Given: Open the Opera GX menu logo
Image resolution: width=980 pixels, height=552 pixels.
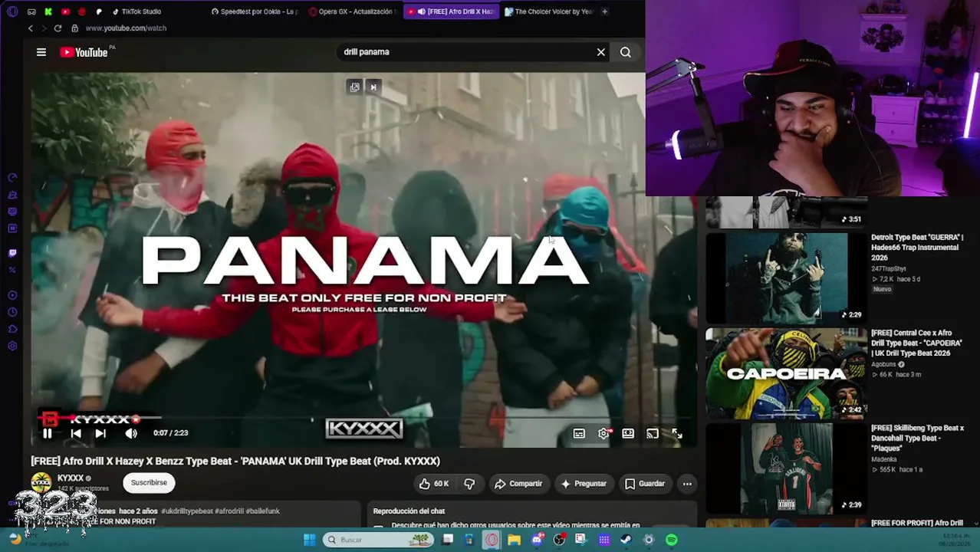Looking at the screenshot, I should pyautogui.click(x=12, y=11).
